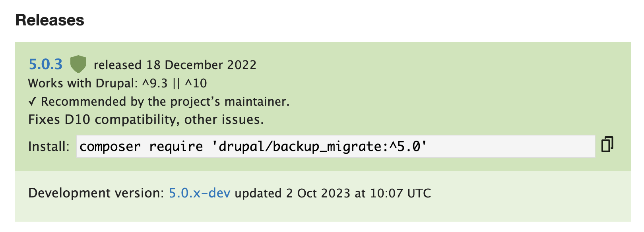Click 'Recommended by the project's maintainer' text
644x232 pixels.
click(x=165, y=102)
